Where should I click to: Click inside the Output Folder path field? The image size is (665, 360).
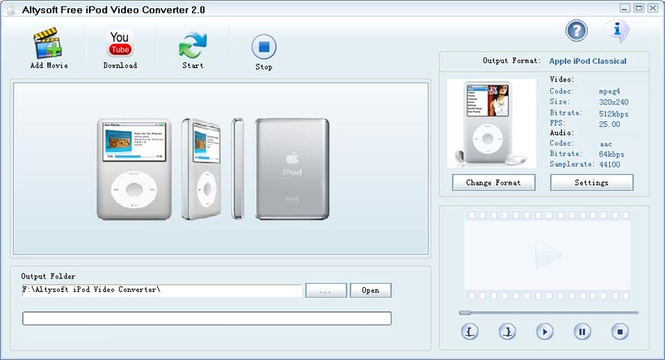click(162, 290)
